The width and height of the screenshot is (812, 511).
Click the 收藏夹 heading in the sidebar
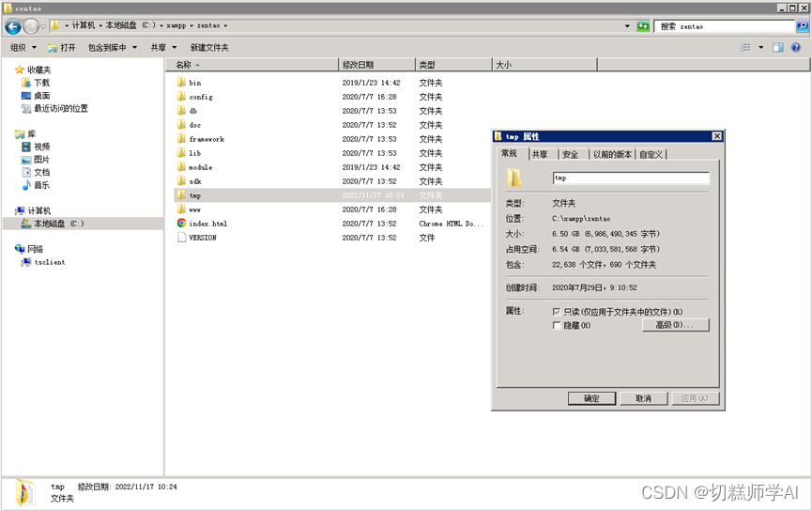pos(38,70)
